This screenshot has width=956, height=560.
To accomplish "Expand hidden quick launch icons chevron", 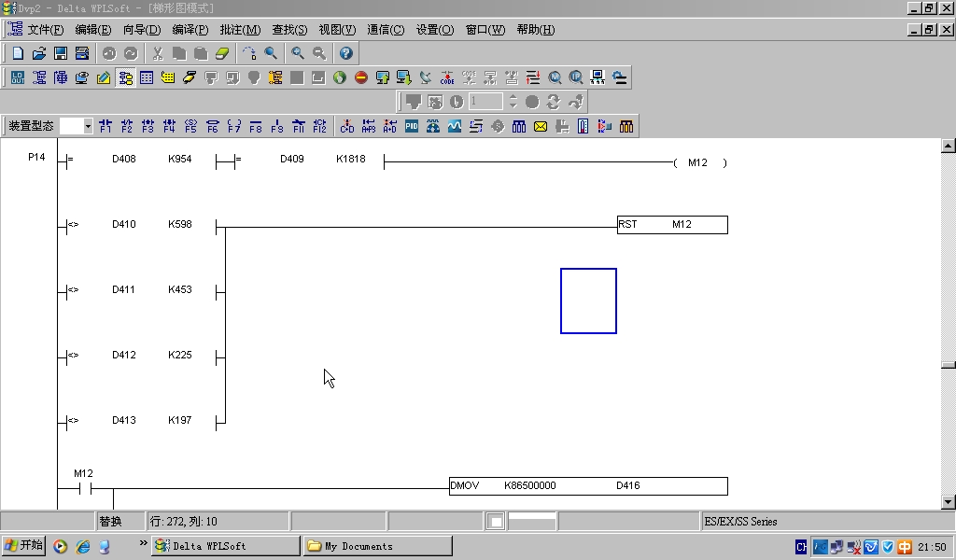I will tap(144, 543).
